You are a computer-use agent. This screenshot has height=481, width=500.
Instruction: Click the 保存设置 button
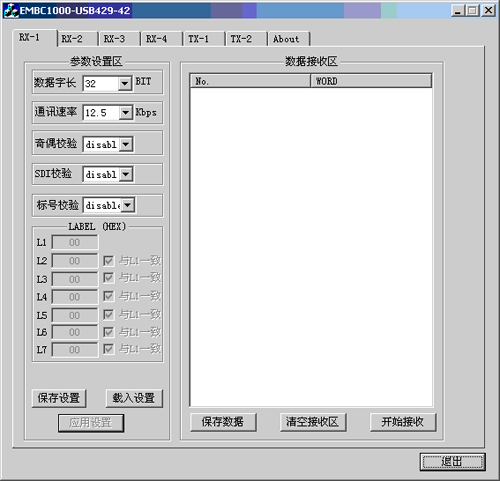[59, 398]
